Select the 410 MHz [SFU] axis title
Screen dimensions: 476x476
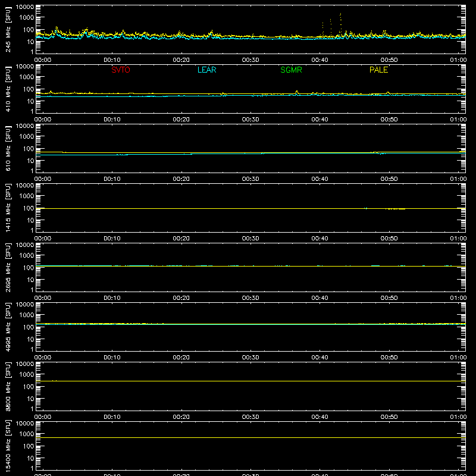[8, 89]
